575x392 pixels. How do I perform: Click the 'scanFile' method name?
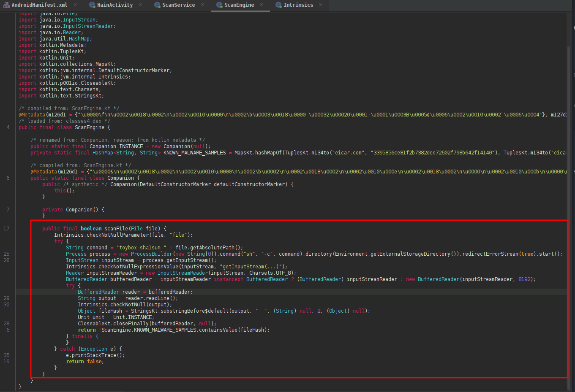point(116,229)
